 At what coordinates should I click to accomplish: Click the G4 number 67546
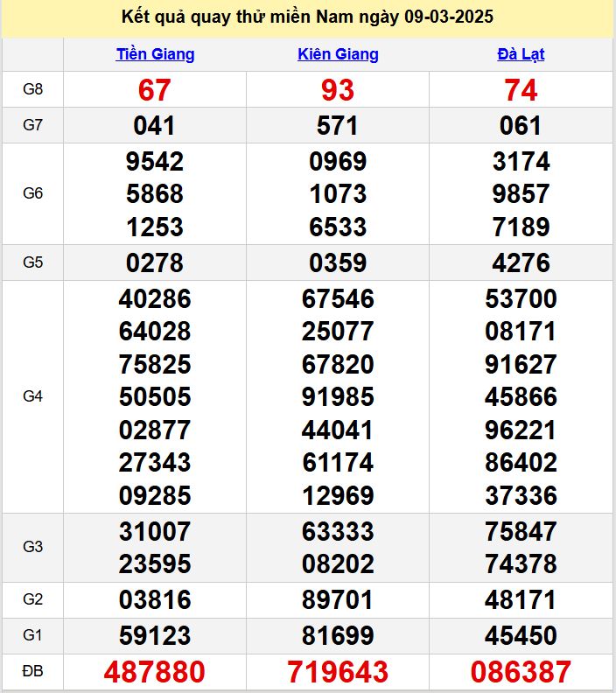coord(338,298)
